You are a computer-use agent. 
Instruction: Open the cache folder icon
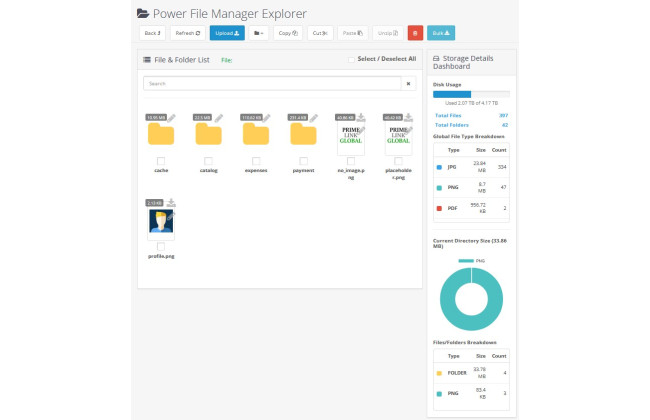[x=161, y=134]
